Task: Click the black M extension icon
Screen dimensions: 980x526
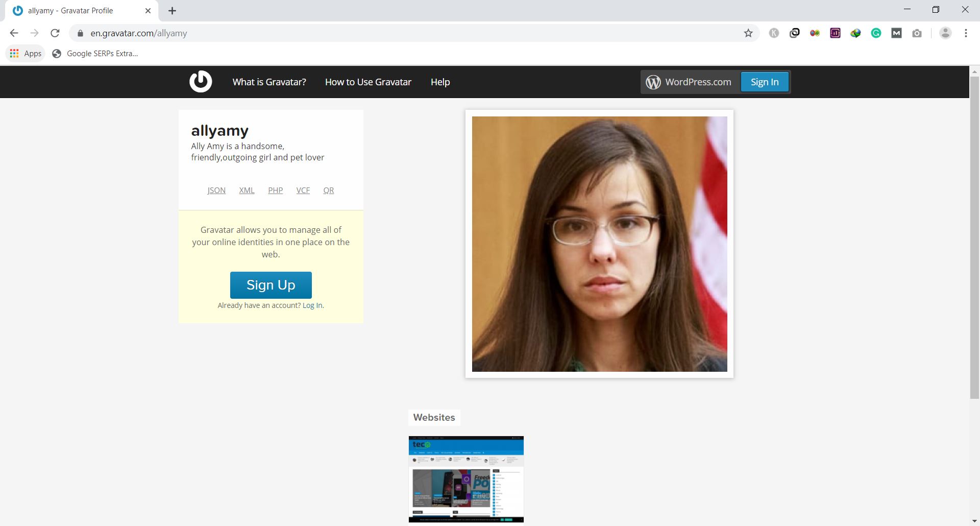Action: click(896, 33)
